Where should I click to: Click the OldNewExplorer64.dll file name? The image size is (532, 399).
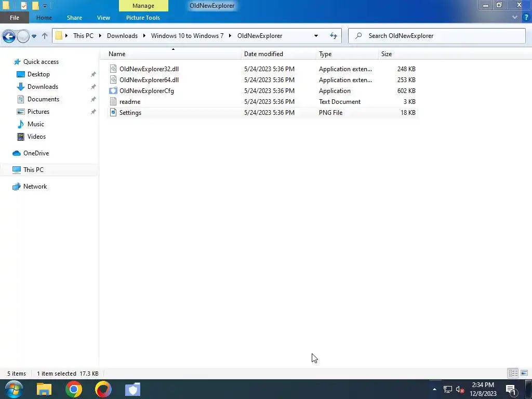149,79
